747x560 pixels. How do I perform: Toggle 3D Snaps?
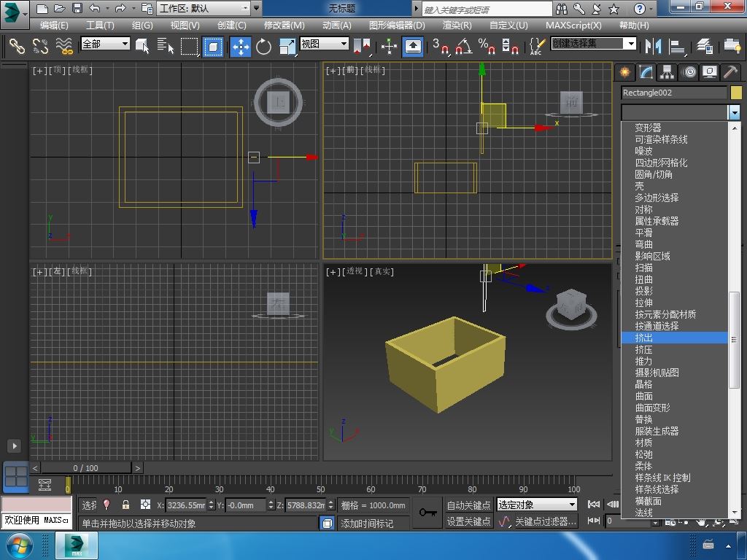[441, 46]
